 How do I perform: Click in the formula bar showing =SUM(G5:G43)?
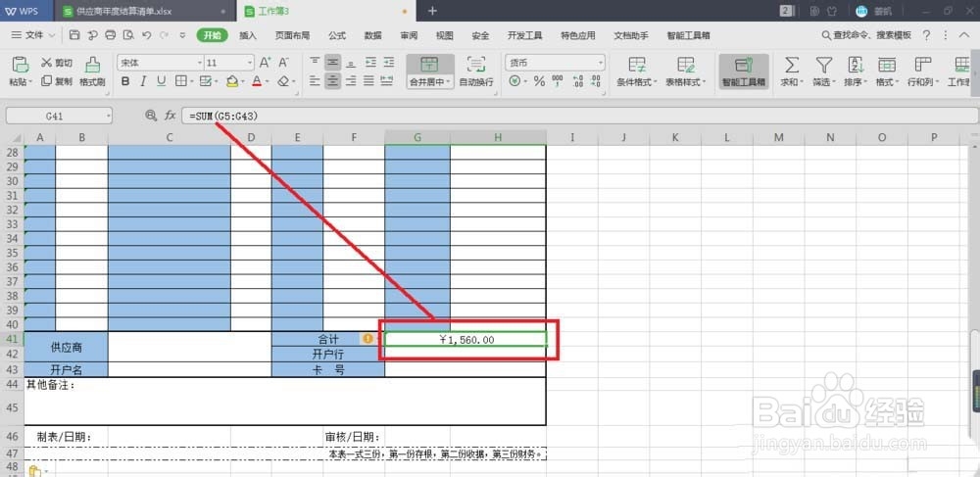pyautogui.click(x=579, y=117)
